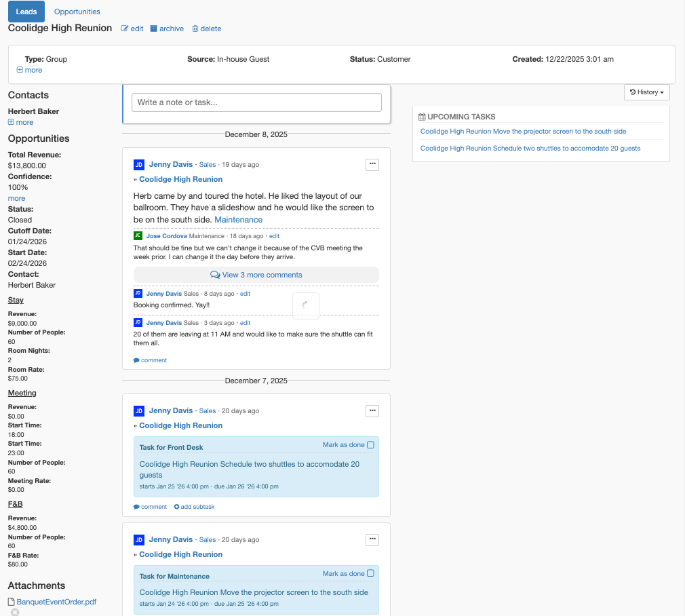Image resolution: width=685 pixels, height=616 pixels.
Task: Click the BanquetEventOrder.pdf file icon
Action: click(12, 602)
